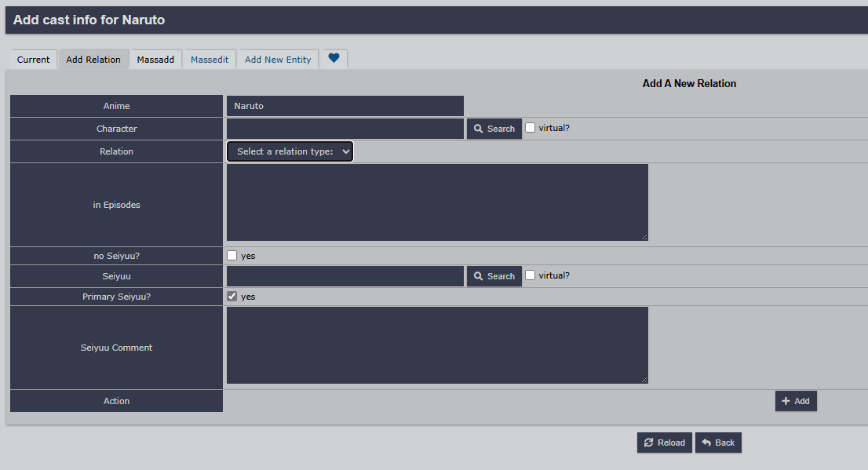Enable the no Seiyuu yes checkbox

pyautogui.click(x=232, y=256)
